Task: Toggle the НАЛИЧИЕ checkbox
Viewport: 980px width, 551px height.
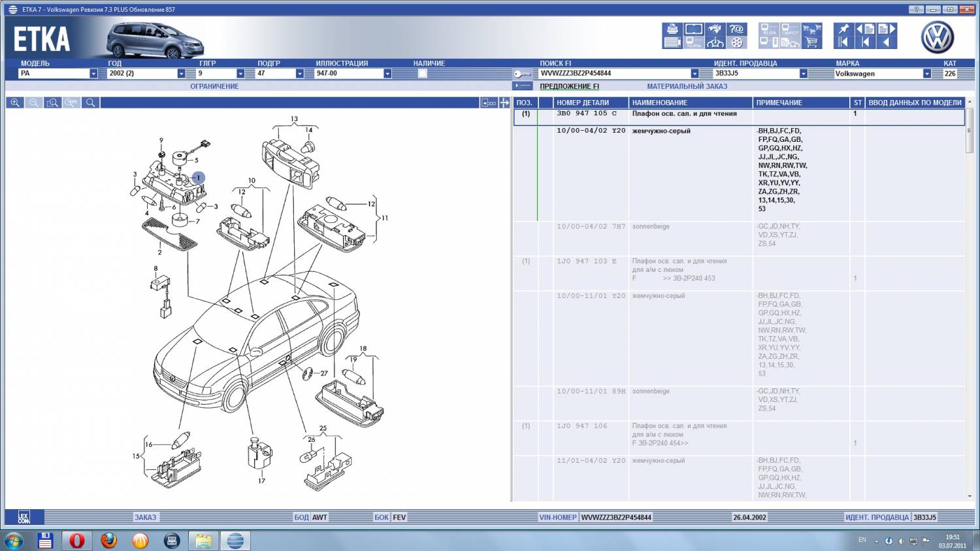Action: (x=422, y=73)
